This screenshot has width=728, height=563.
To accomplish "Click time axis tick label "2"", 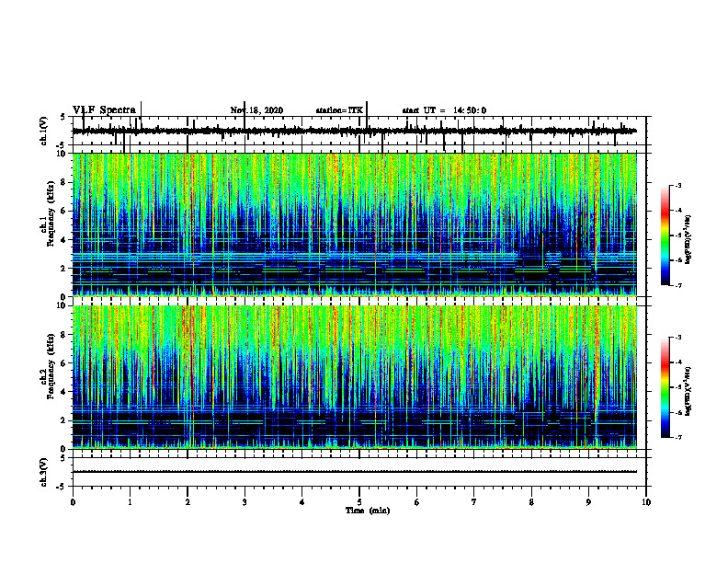I will pyautogui.click(x=188, y=502).
